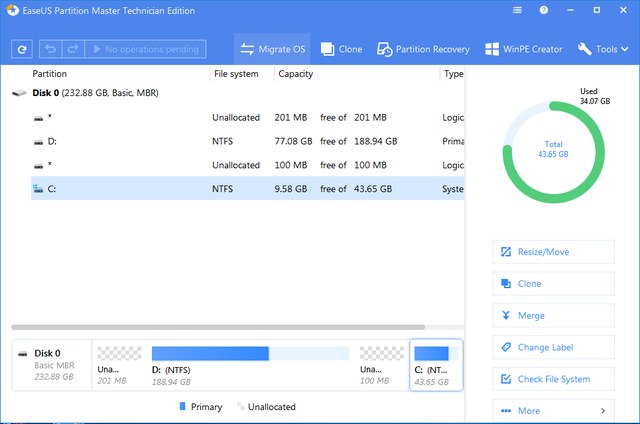Click the Resize/Move button

(553, 252)
